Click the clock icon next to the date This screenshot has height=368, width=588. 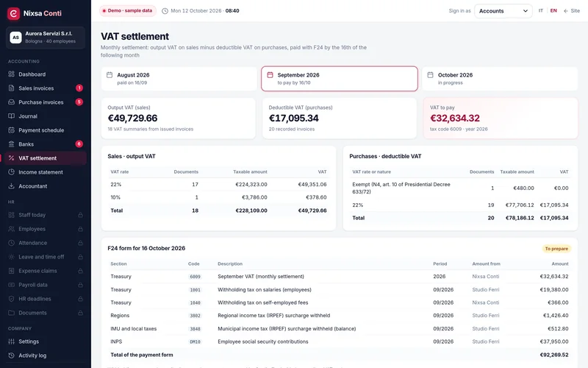(x=165, y=11)
